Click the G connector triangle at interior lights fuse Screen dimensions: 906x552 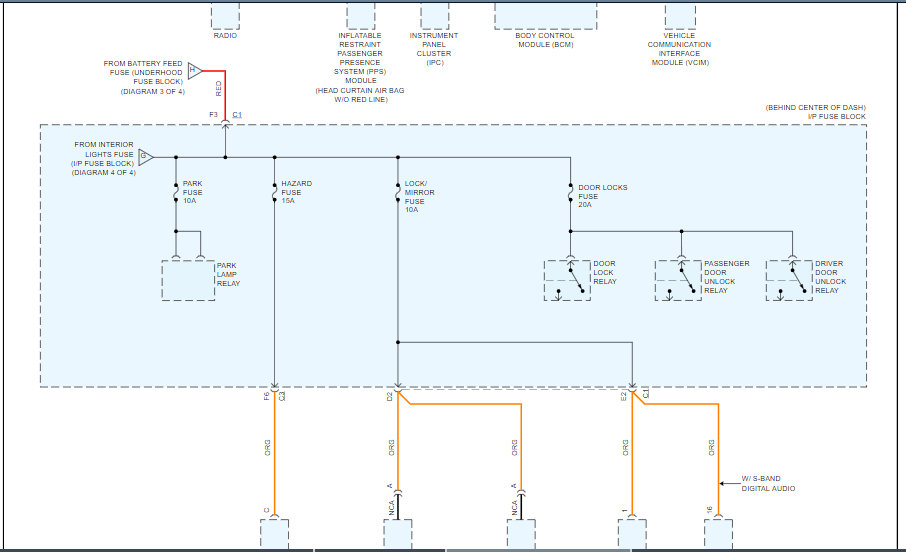[x=145, y=157]
